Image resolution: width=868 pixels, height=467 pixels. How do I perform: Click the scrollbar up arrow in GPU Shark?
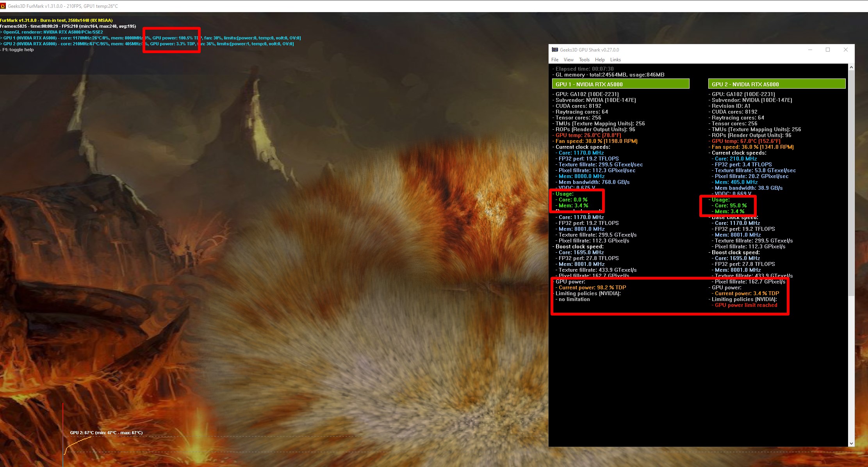pyautogui.click(x=851, y=68)
